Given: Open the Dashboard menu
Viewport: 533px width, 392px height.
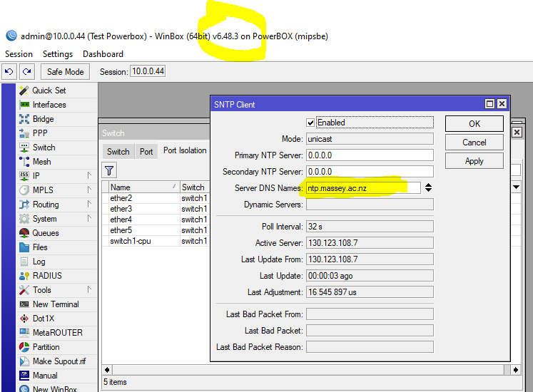Looking at the screenshot, I should [x=103, y=54].
